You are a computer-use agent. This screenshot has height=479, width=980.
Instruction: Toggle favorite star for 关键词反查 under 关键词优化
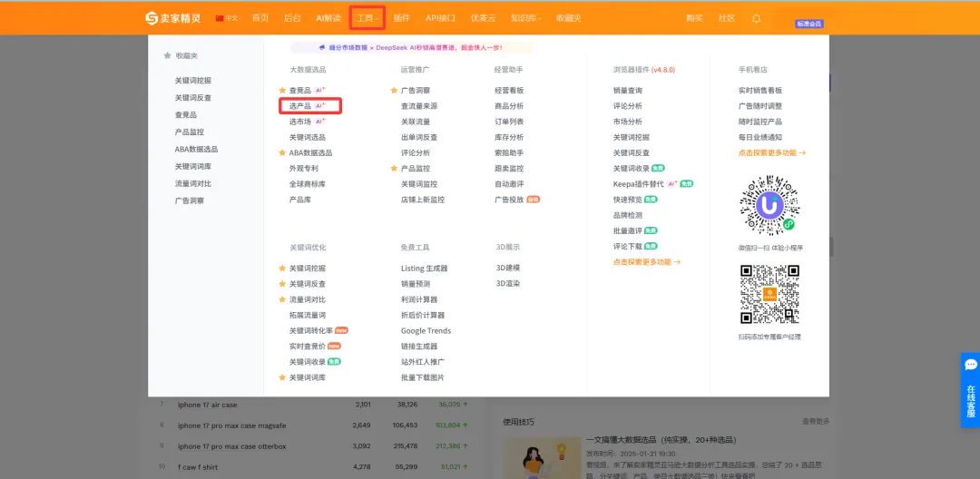282,284
